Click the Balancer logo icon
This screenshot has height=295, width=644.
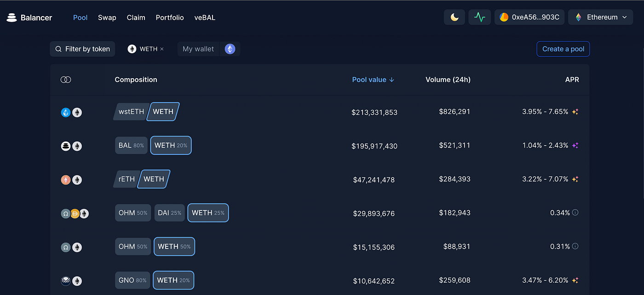pos(11,17)
